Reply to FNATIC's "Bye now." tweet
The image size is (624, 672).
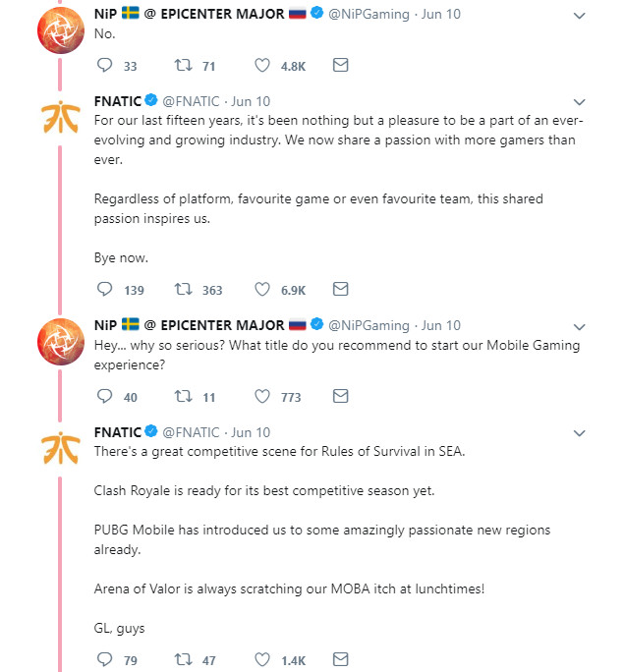106,290
